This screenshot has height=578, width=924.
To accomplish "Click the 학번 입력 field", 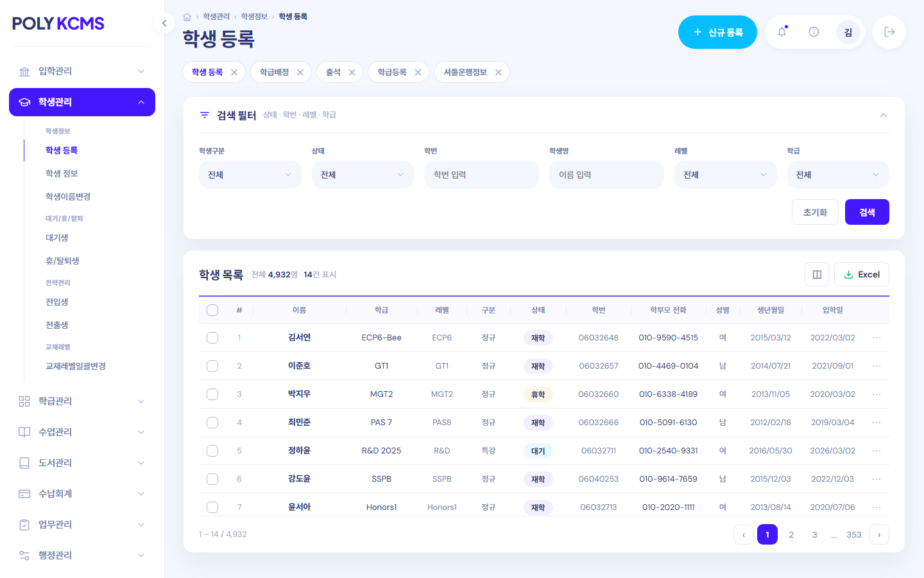I will pos(481,175).
